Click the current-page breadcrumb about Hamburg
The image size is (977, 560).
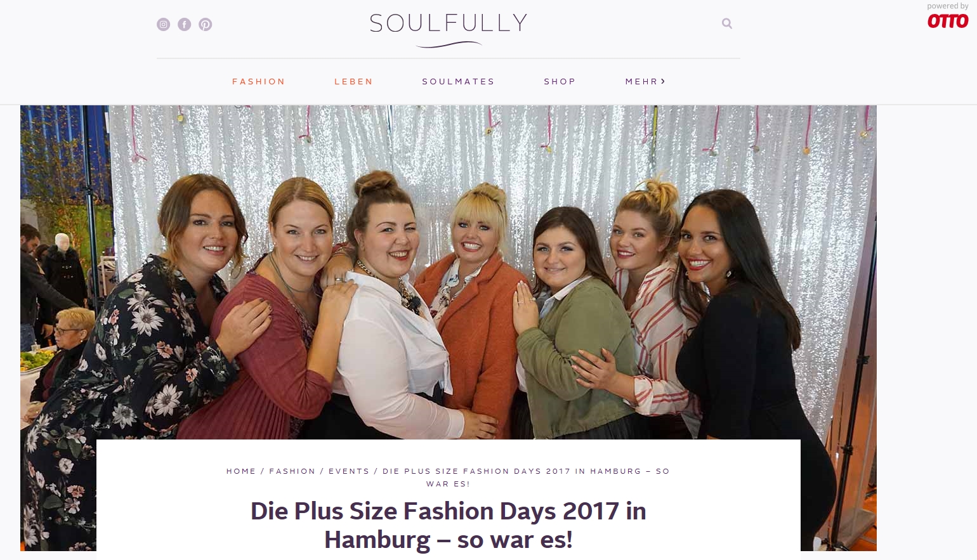click(x=526, y=478)
